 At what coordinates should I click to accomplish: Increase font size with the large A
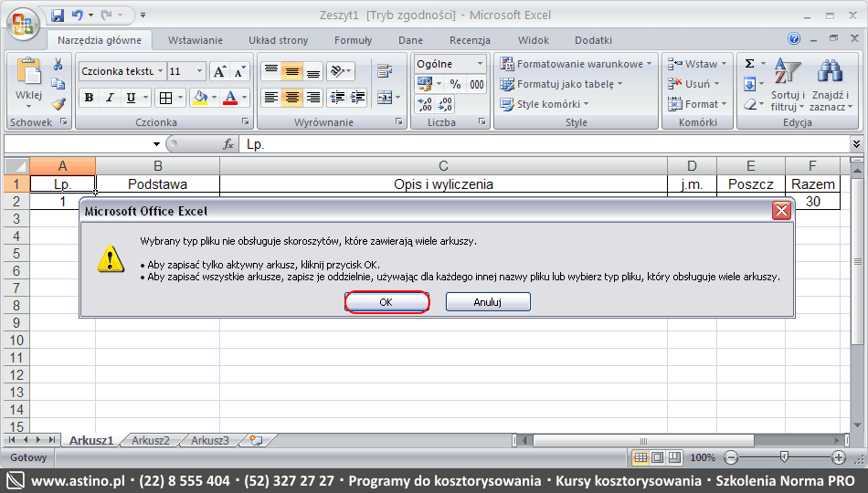pos(220,71)
